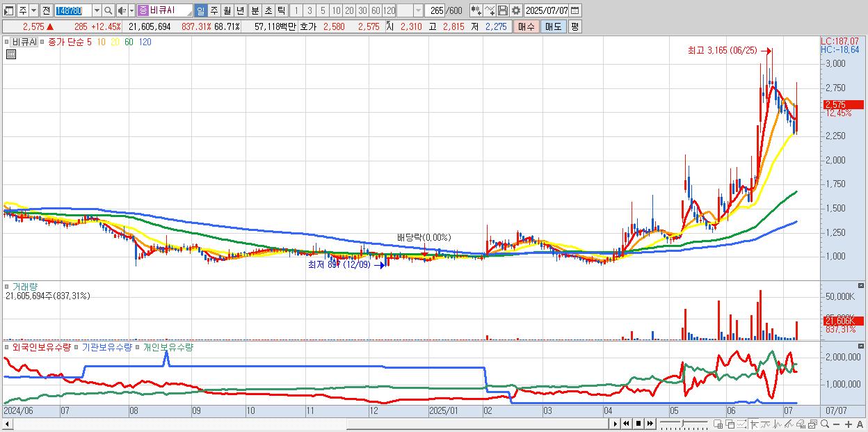The width and height of the screenshot is (868, 432).
Task: Click the 비큐AI legend label on chart
Action: pos(24,42)
